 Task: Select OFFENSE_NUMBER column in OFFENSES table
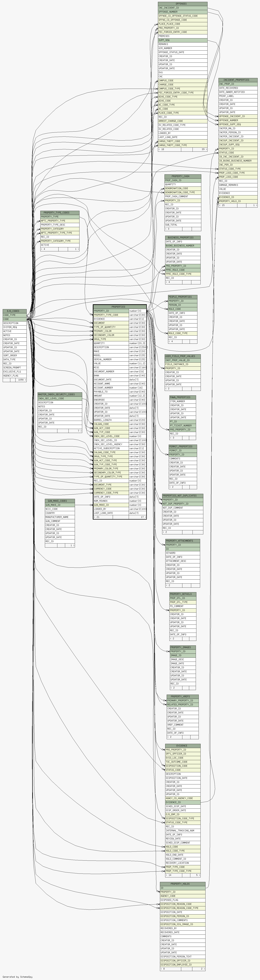pyautogui.click(x=183, y=12)
